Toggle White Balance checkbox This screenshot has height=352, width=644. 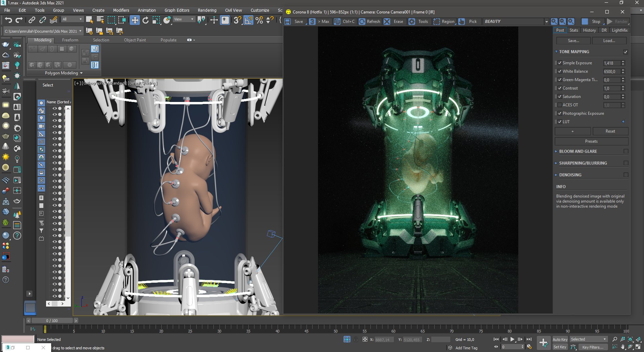(x=560, y=71)
